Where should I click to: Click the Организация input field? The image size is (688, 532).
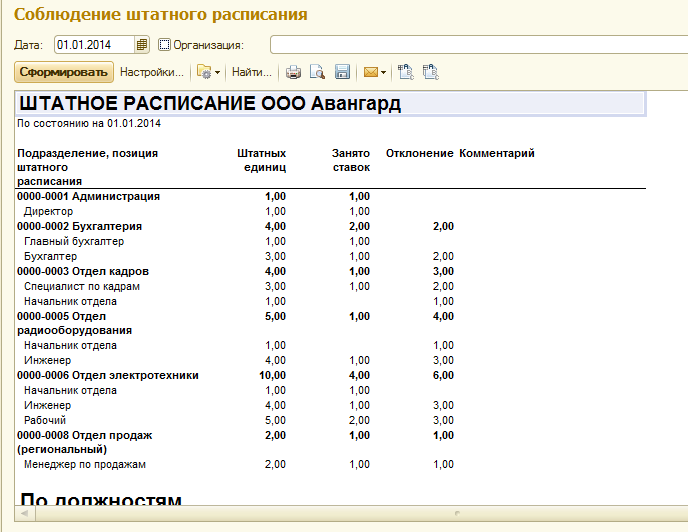point(478,45)
